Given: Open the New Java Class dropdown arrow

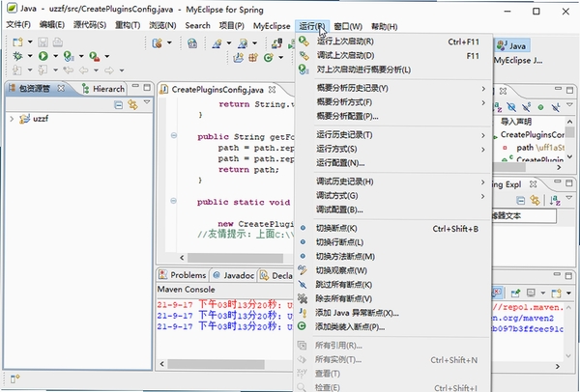Looking at the screenshot, I should point(280,58).
